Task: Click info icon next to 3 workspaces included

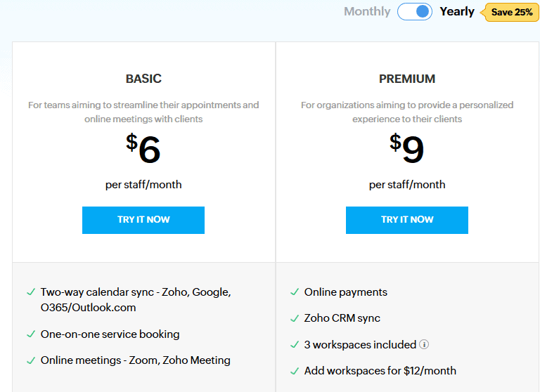Action: 424,345
